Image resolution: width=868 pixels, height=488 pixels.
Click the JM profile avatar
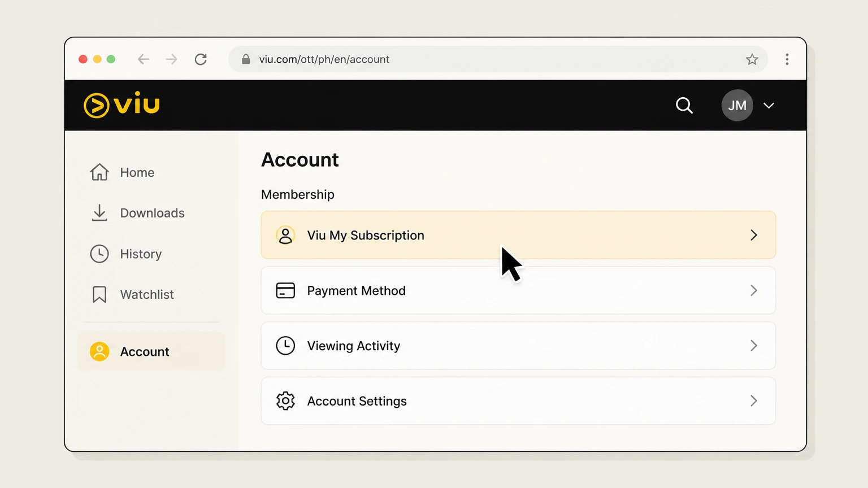(737, 106)
